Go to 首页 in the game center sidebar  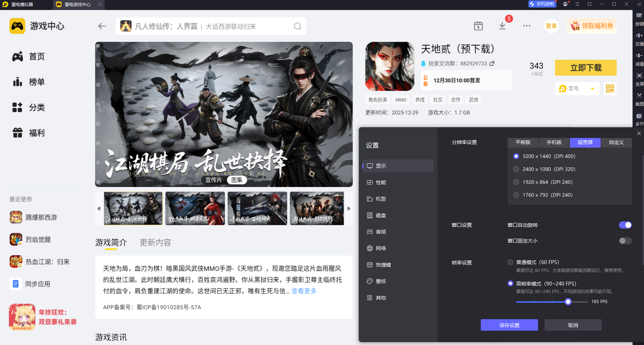(x=29, y=57)
